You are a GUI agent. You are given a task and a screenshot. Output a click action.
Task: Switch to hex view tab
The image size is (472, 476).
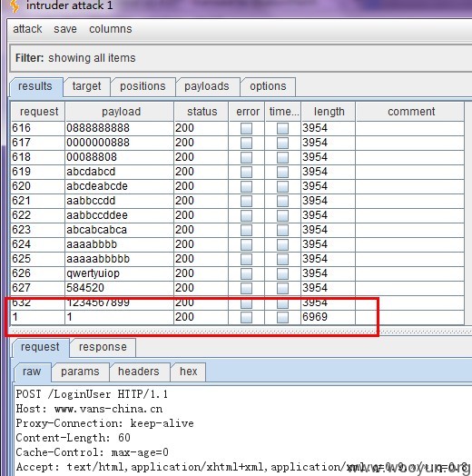[189, 372]
